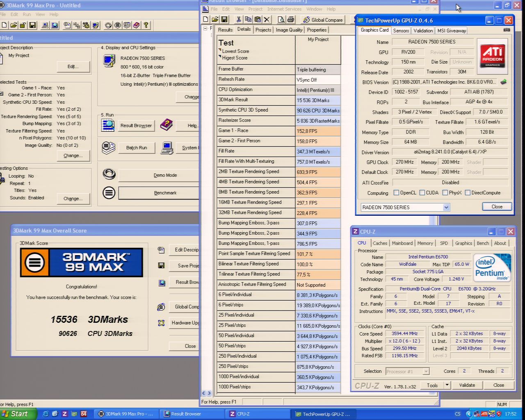
Task: Switch to Sensors tab in GPU-Z
Action: [x=401, y=31]
